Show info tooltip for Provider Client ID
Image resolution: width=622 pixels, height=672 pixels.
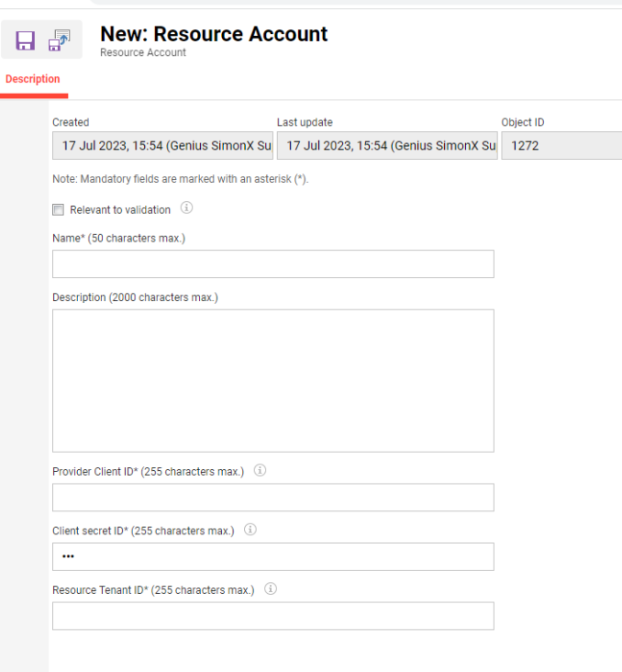260,470
